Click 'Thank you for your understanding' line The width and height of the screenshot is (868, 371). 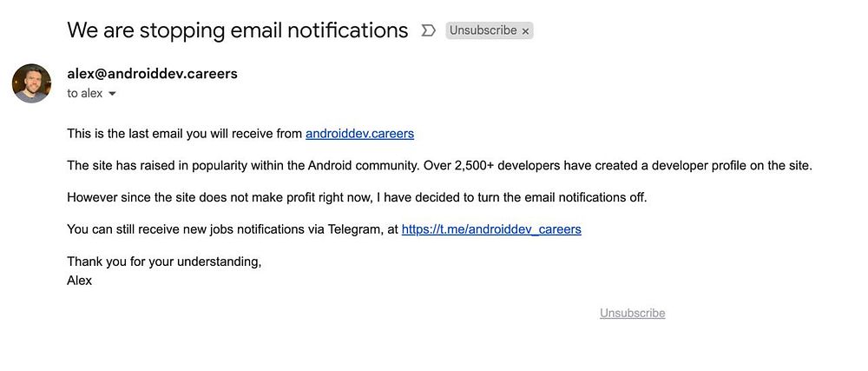click(164, 261)
